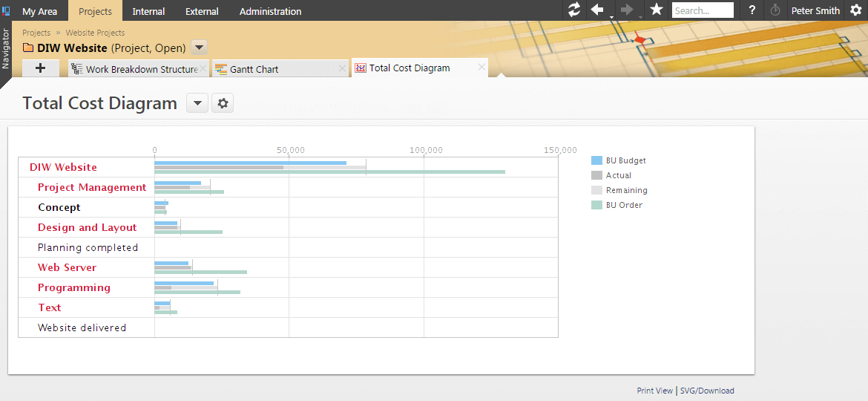Click the DIW Website BU Order green bar
The height and width of the screenshot is (401, 868).
point(330,172)
